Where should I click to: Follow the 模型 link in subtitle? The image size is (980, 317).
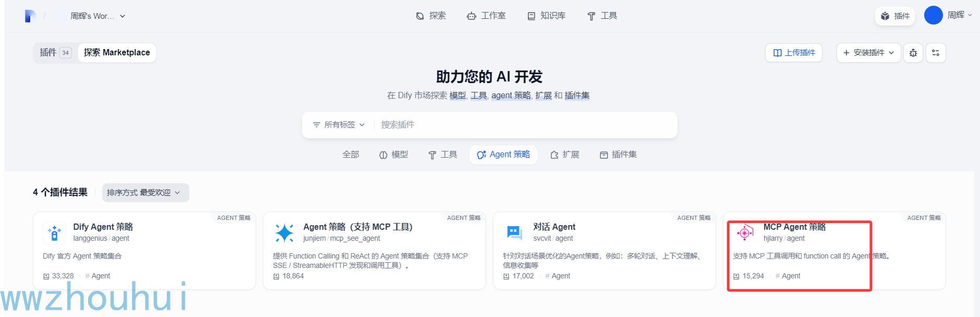point(457,96)
